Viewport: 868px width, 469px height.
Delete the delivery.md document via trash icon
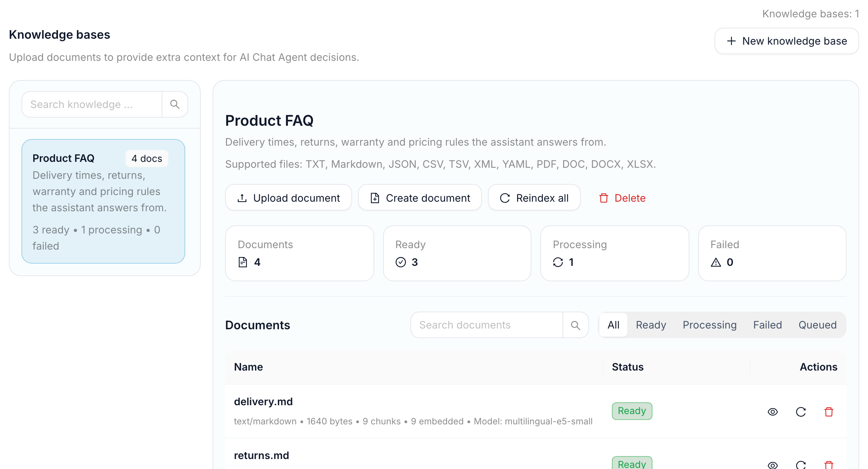pyautogui.click(x=829, y=412)
